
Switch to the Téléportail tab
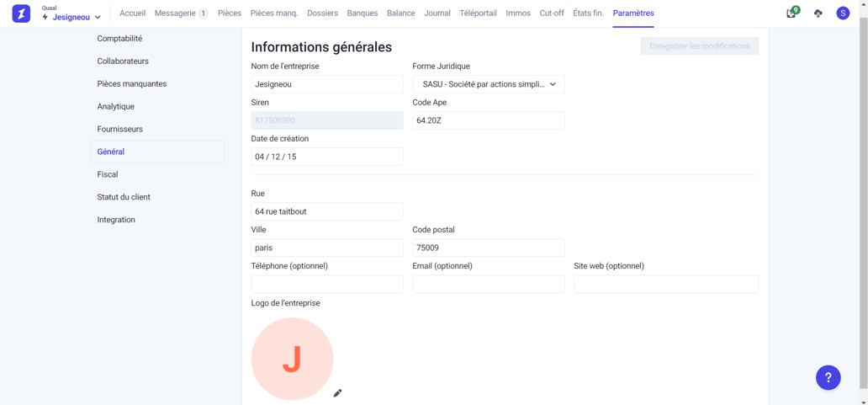[478, 13]
